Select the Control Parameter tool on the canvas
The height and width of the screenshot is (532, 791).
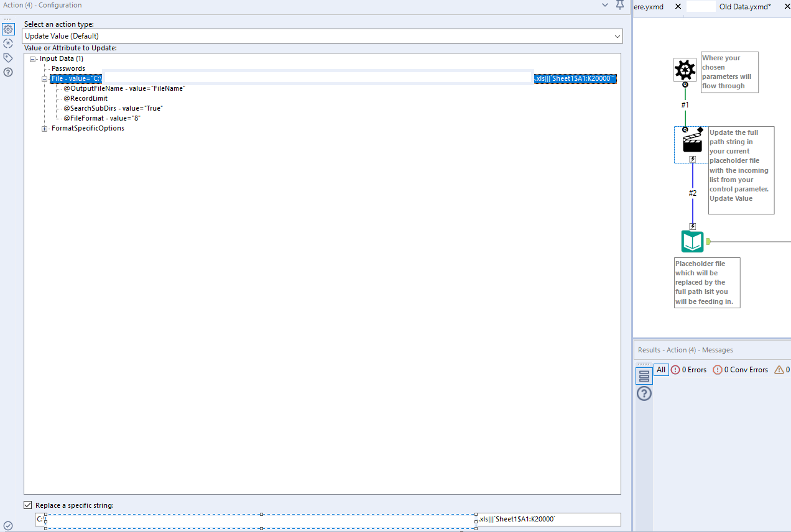(x=685, y=69)
